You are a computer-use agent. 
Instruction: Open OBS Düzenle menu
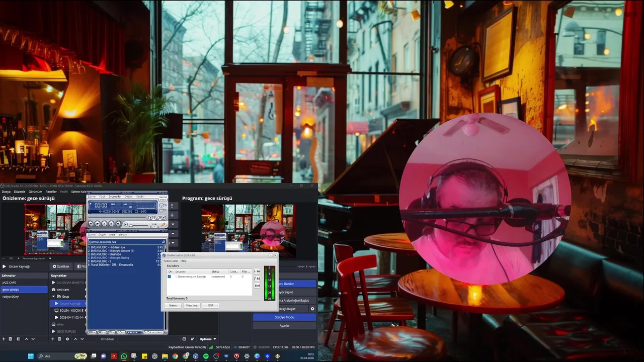tap(20, 192)
